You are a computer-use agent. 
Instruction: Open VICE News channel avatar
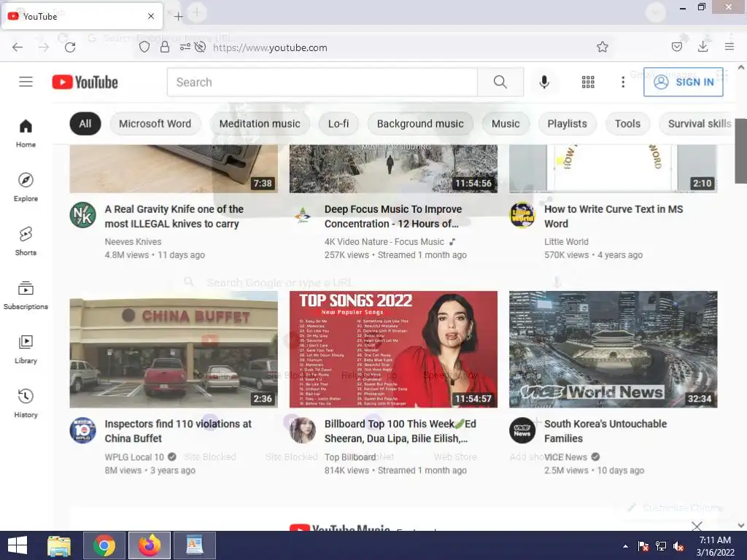pos(522,430)
